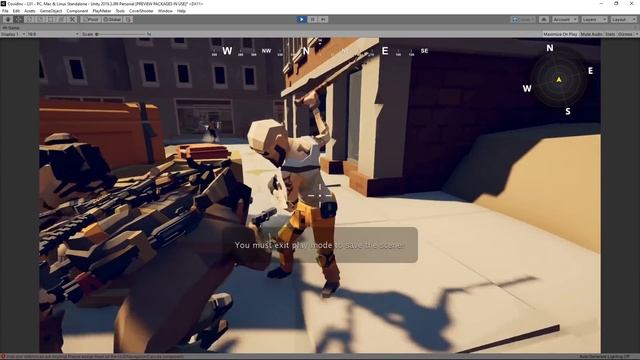
Task: Select the combined Transform tool
Action: pos(61,19)
